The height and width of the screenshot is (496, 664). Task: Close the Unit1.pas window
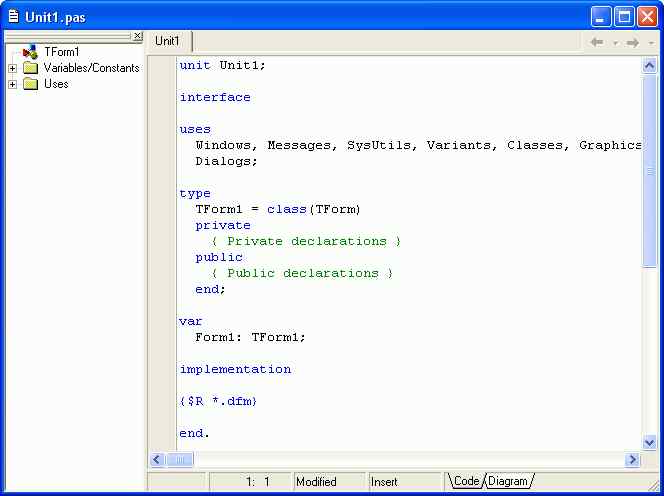[648, 17]
